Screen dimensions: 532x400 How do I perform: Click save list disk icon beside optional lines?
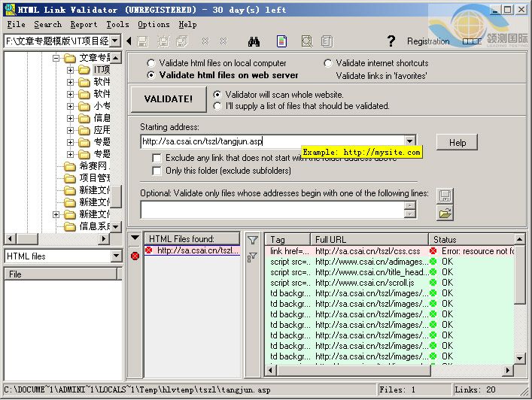[445, 196]
